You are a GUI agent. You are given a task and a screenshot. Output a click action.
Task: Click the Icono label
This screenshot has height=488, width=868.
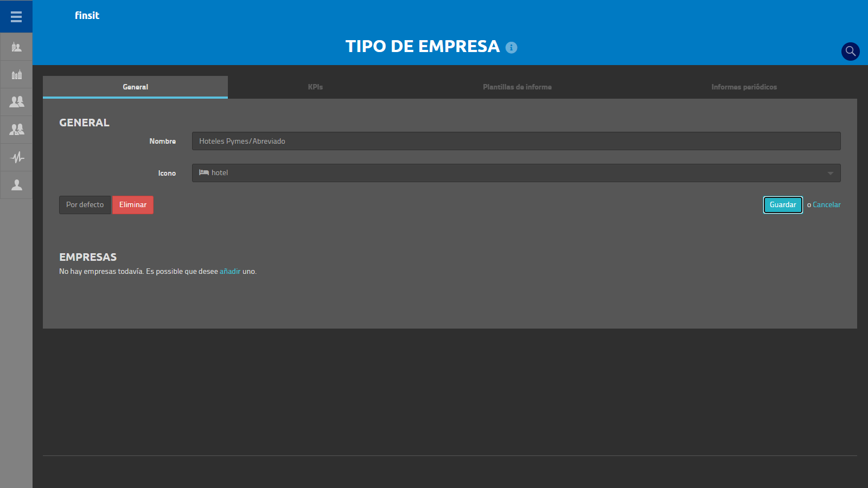167,173
